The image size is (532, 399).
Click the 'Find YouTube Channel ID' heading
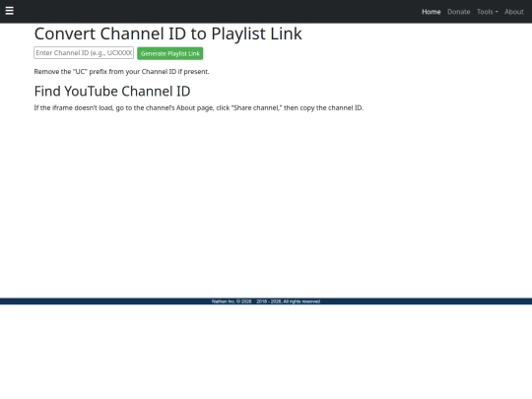tap(112, 91)
